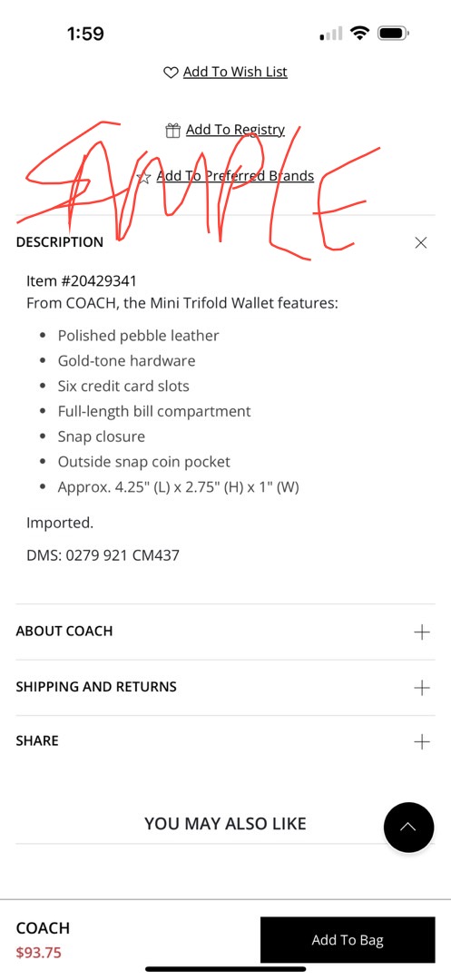Tap the star icon for Preferred Brands
Screen dimensions: 451x980
coord(144,178)
